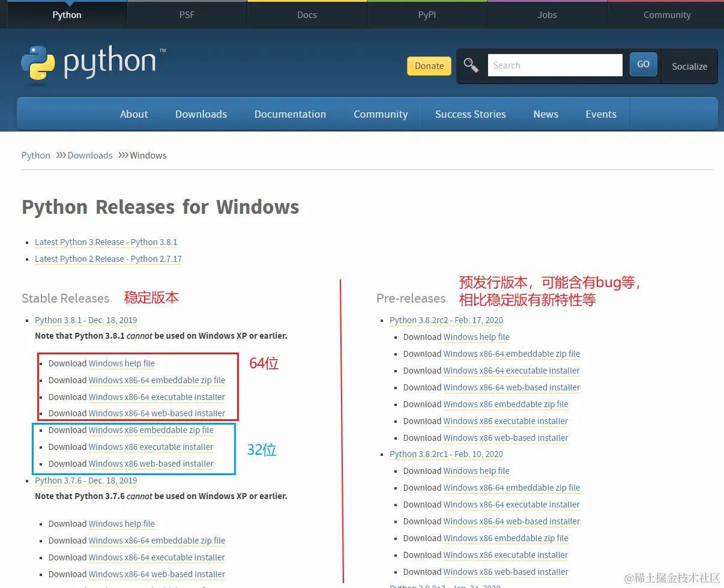The height and width of the screenshot is (588, 724).
Task: Open the Socialize menu
Action: [689, 66]
